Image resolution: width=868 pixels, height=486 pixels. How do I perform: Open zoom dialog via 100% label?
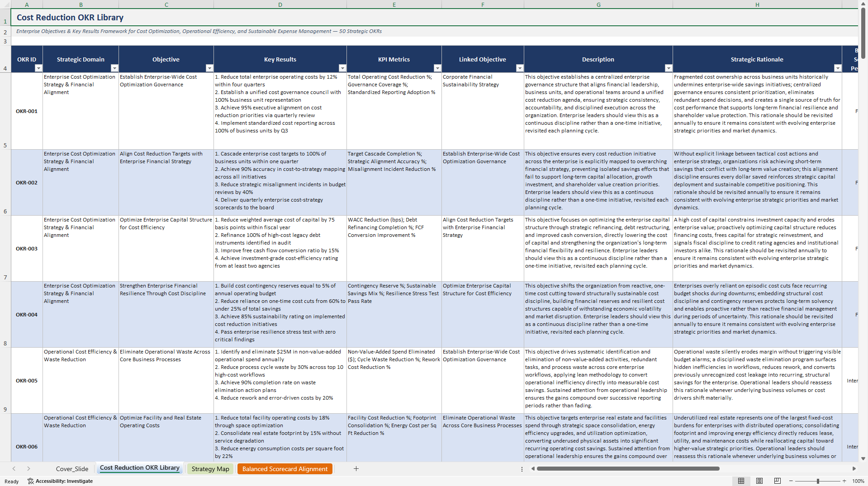858,481
